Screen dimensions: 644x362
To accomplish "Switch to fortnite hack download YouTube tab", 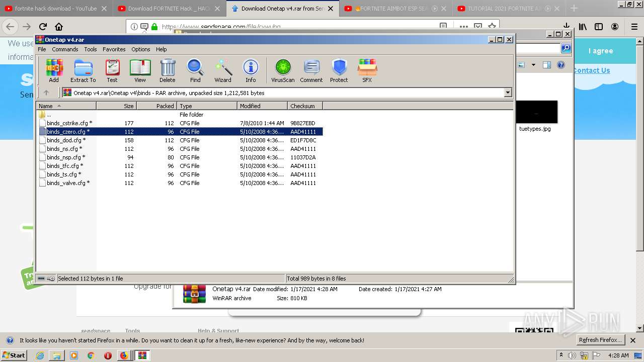I will pyautogui.click(x=55, y=9).
